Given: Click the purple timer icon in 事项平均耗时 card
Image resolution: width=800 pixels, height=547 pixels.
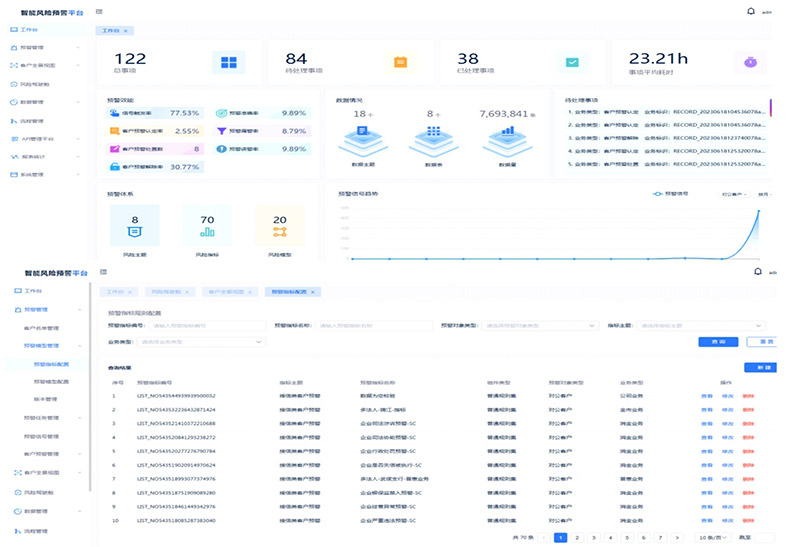Looking at the screenshot, I should (x=747, y=62).
